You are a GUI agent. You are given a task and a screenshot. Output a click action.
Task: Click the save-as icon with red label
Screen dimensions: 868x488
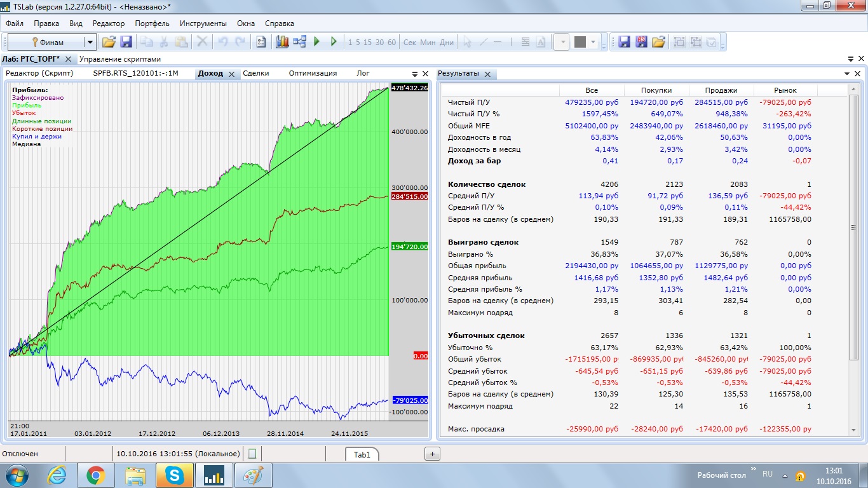click(x=641, y=42)
